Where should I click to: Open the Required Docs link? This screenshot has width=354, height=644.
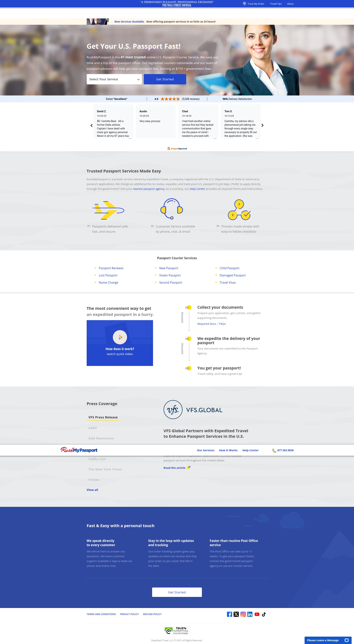click(206, 324)
